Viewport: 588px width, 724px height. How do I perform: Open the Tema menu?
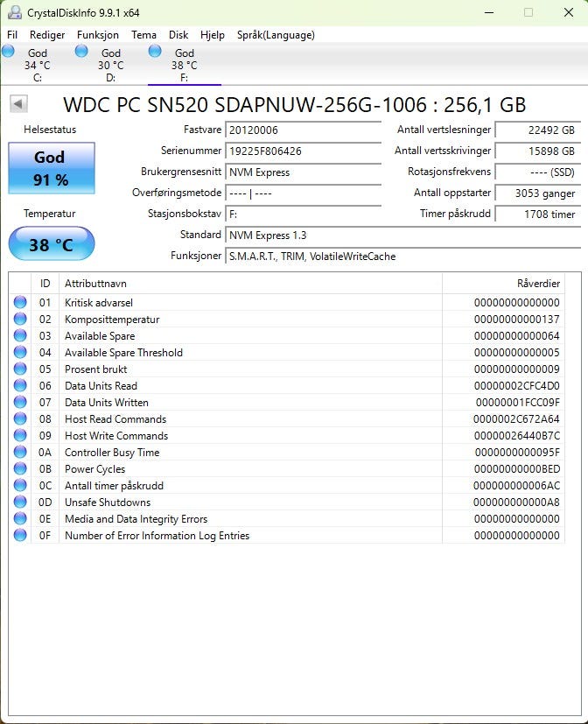pos(143,35)
